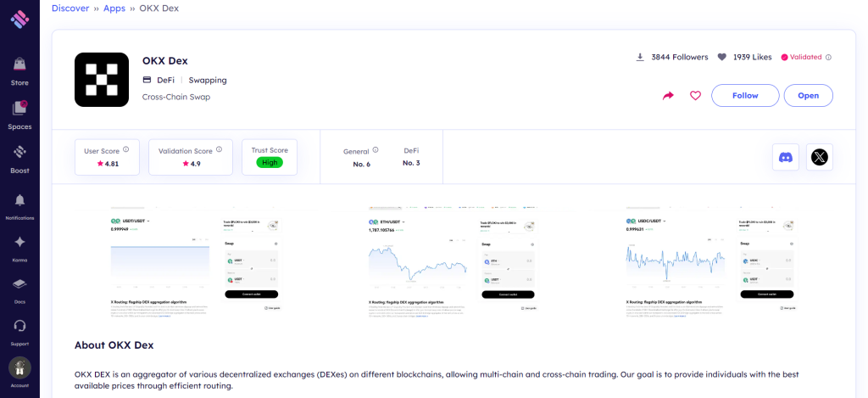Click the User Score info icon
This screenshot has height=398, width=868.
(x=125, y=149)
